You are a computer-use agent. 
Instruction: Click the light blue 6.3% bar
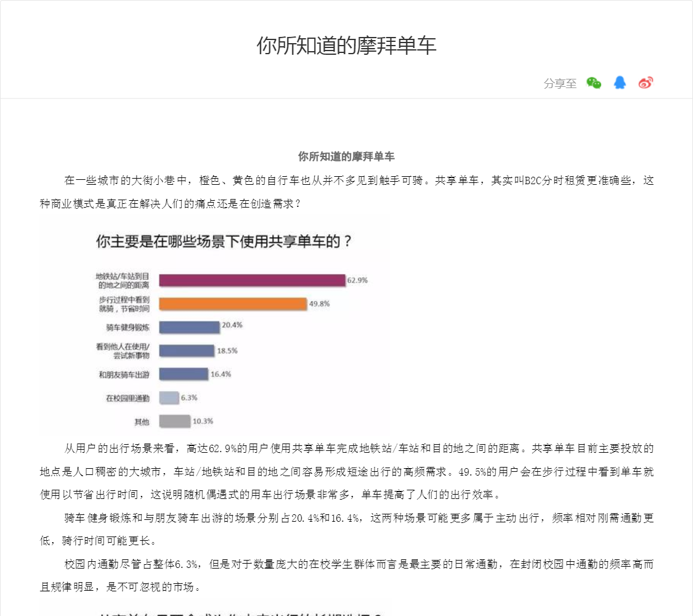pyautogui.click(x=169, y=398)
